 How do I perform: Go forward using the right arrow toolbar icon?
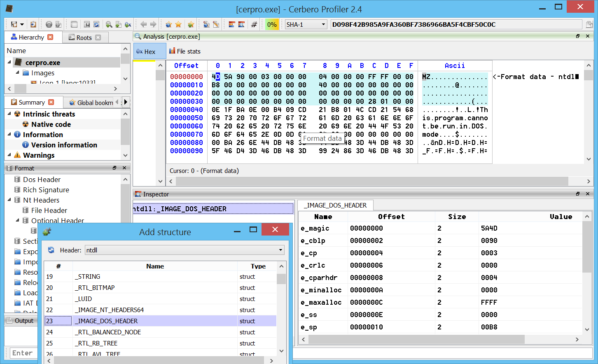coord(153,24)
